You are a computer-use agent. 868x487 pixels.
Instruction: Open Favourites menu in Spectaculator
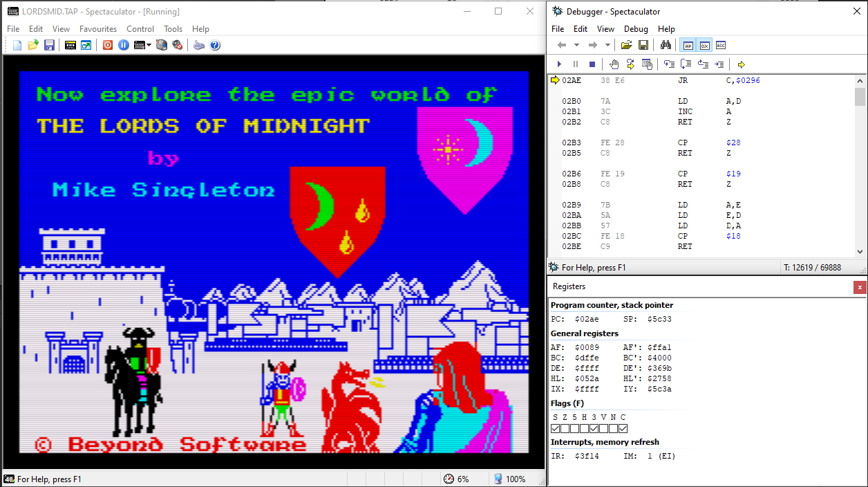98,29
